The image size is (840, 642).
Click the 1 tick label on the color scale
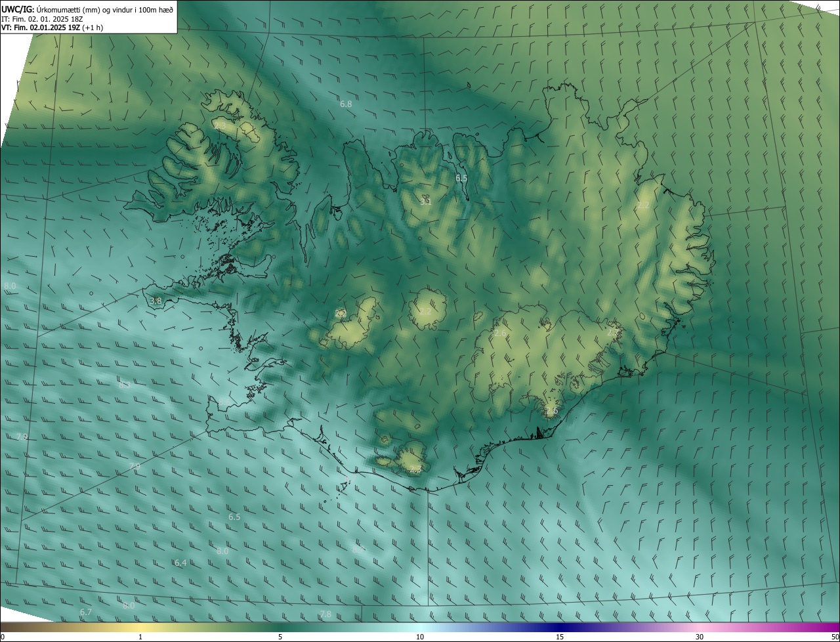tap(140, 637)
